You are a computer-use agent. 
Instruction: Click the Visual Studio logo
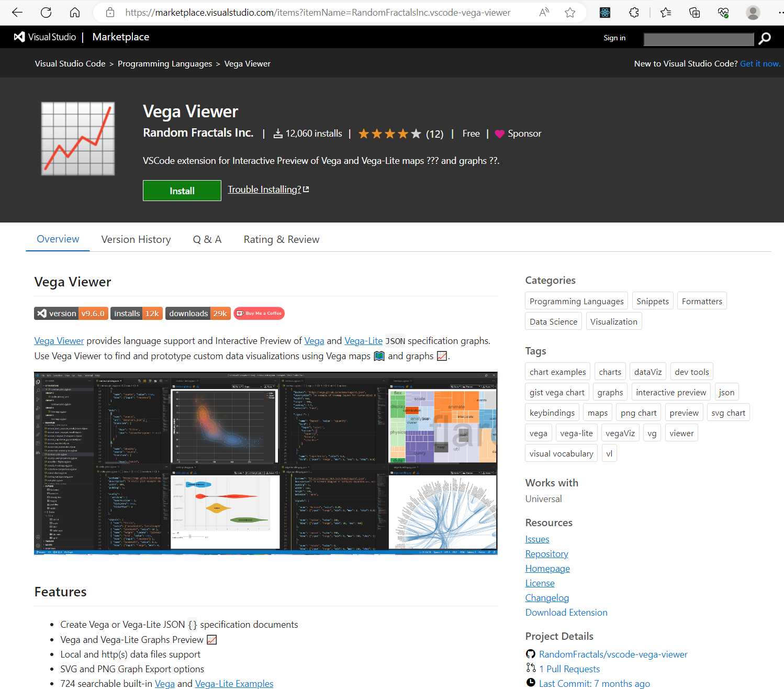pos(45,37)
